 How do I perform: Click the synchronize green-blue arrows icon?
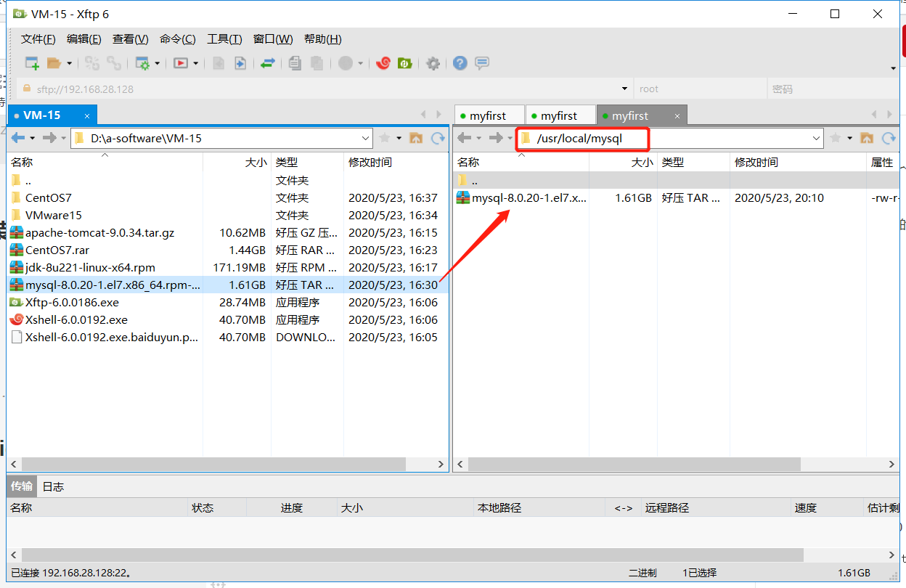pos(268,63)
